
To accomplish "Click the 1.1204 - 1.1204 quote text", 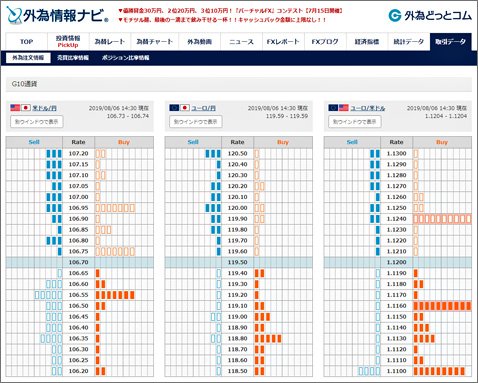I will coord(446,116).
